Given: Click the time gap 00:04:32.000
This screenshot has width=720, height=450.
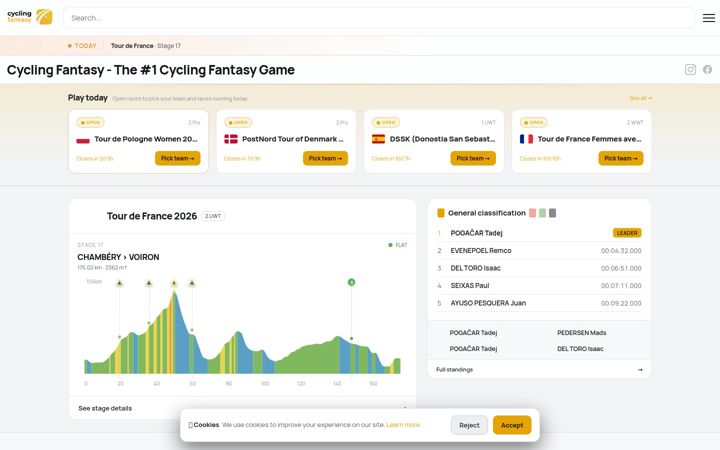Looking at the screenshot, I should tap(621, 251).
